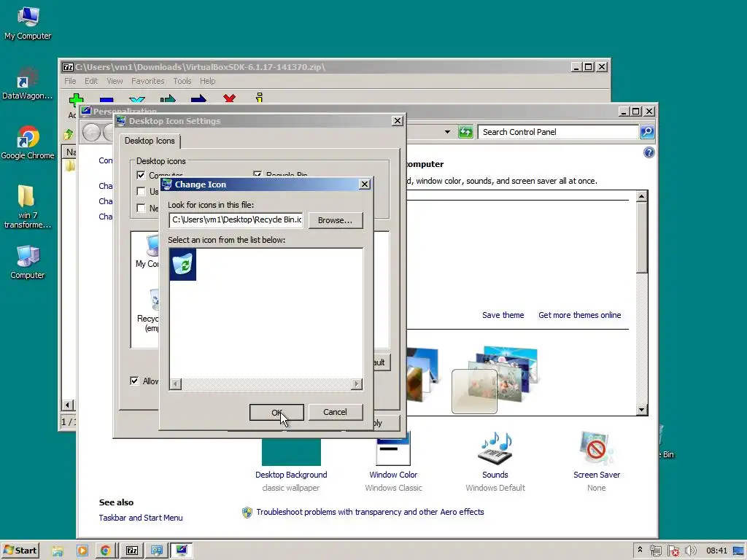Open Windows Media Player taskbar icon
Viewport: 747px width, 560px height.
click(x=82, y=551)
